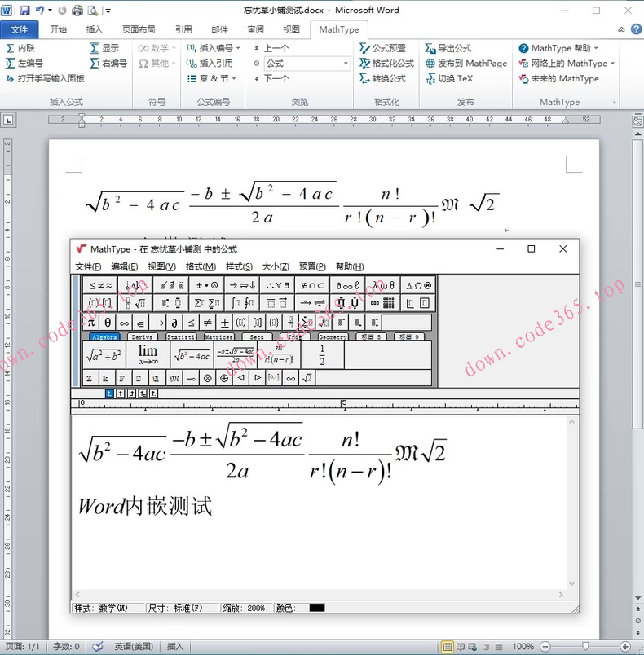This screenshot has height=655, width=644.
Task: Expand the 章 & 节 dropdown
Action: point(234,79)
